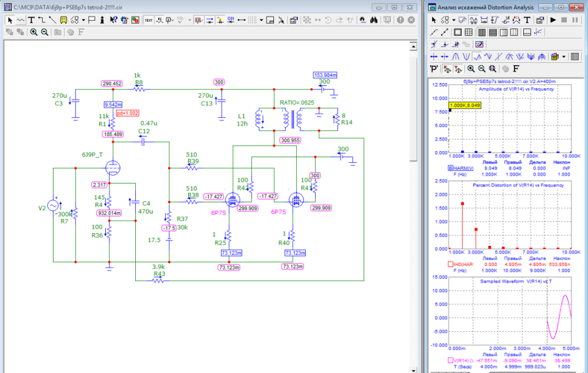
Task: Toggle Grid Text display button
Action: [148, 19]
